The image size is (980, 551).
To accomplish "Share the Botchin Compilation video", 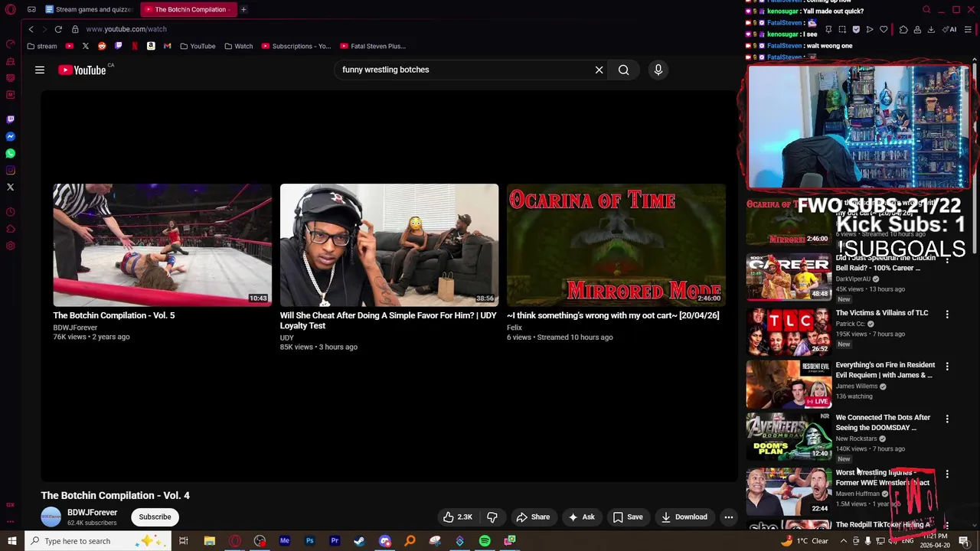I will [x=533, y=517].
